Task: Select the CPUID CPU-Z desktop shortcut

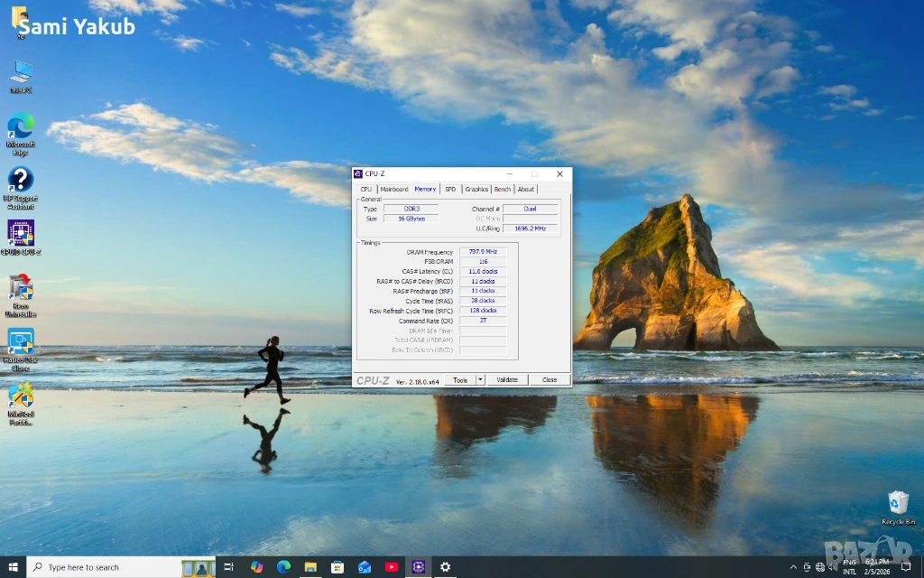Action: pyautogui.click(x=21, y=234)
